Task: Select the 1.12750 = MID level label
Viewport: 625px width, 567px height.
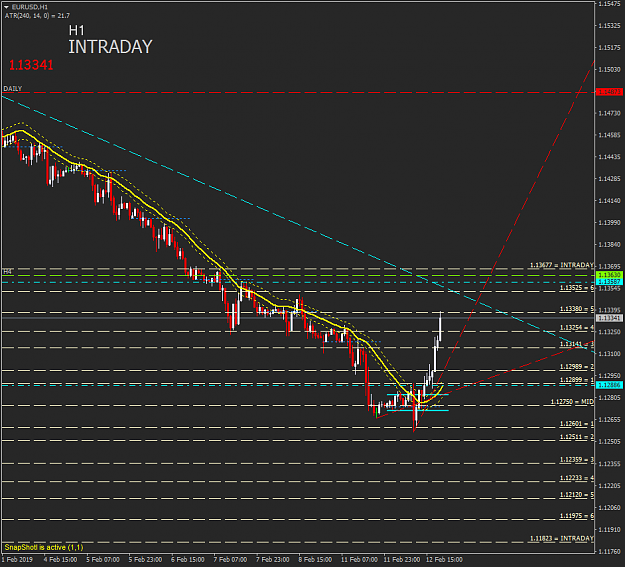Action: (572, 402)
